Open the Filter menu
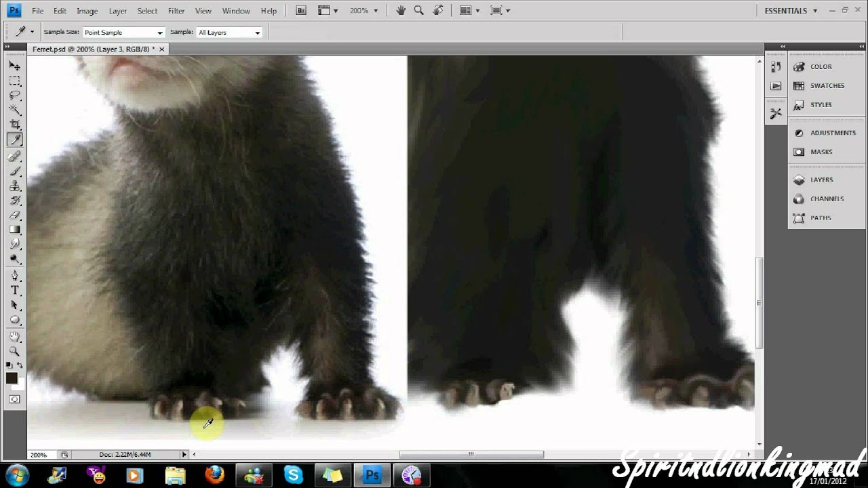Image resolution: width=868 pixels, height=488 pixels. [x=176, y=11]
